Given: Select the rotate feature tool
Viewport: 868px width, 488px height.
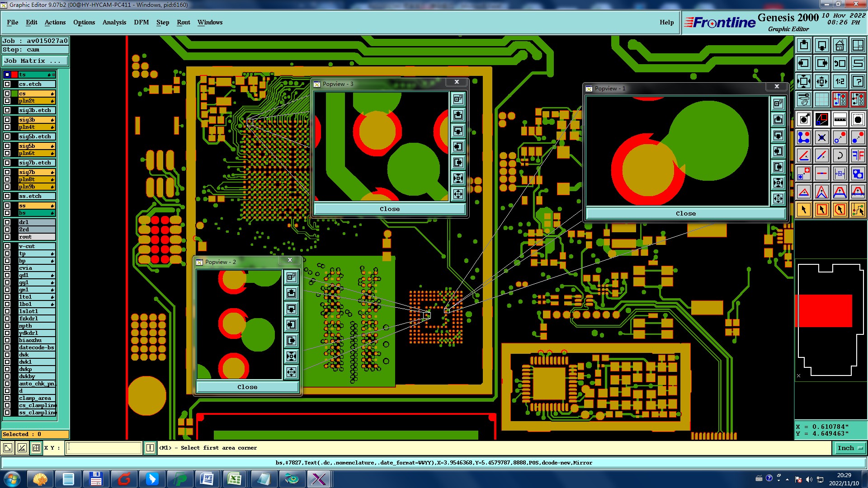Looking at the screenshot, I should pos(840,155).
